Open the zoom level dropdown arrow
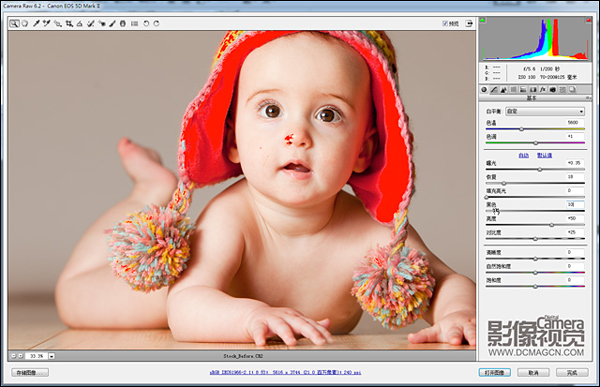Viewport: 600px width, 387px height. (x=52, y=356)
